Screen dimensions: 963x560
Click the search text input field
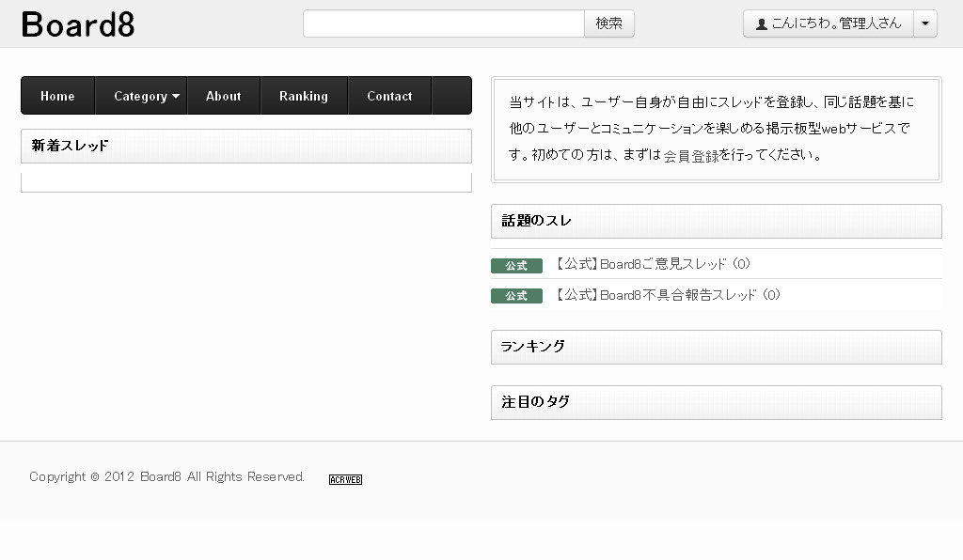(444, 23)
